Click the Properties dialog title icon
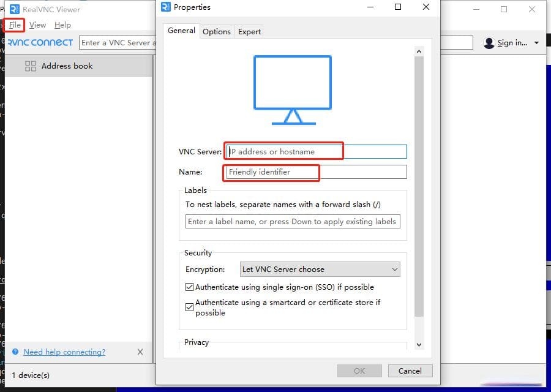Screen dimensions: 551x392 click(x=165, y=7)
